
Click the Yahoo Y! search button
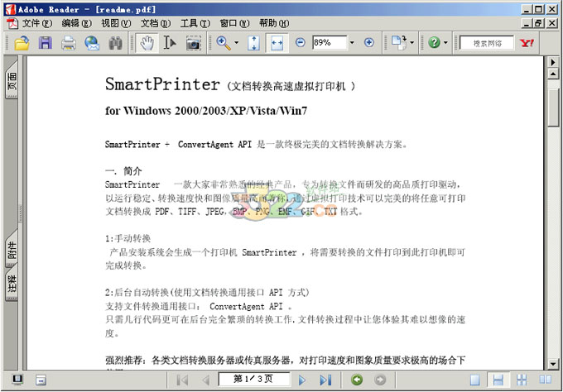[527, 43]
